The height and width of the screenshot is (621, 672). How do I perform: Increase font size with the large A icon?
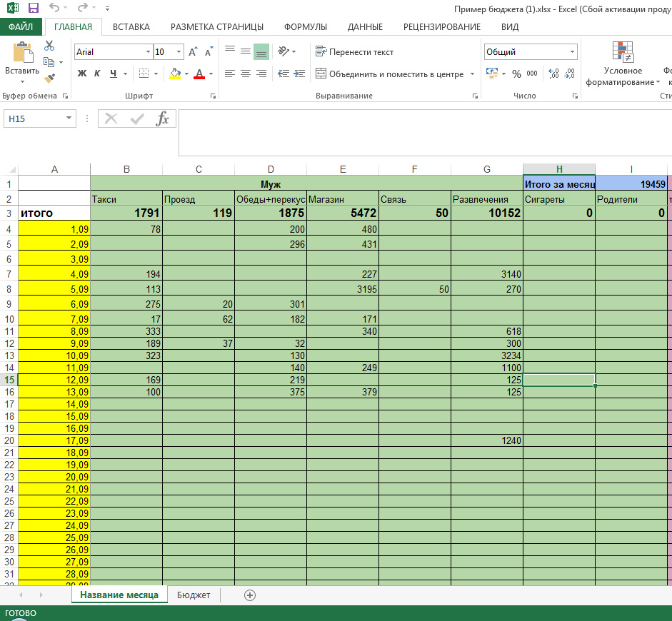pyautogui.click(x=193, y=52)
